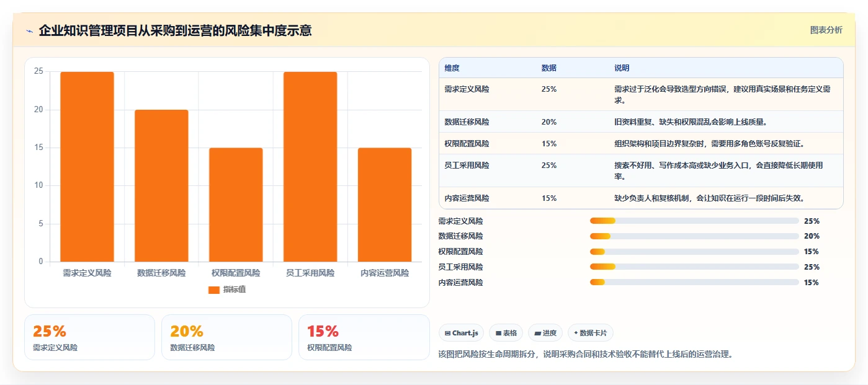The height and width of the screenshot is (385, 868).
Task: Click the 需求定义风险 x-axis label
Action: tap(87, 273)
